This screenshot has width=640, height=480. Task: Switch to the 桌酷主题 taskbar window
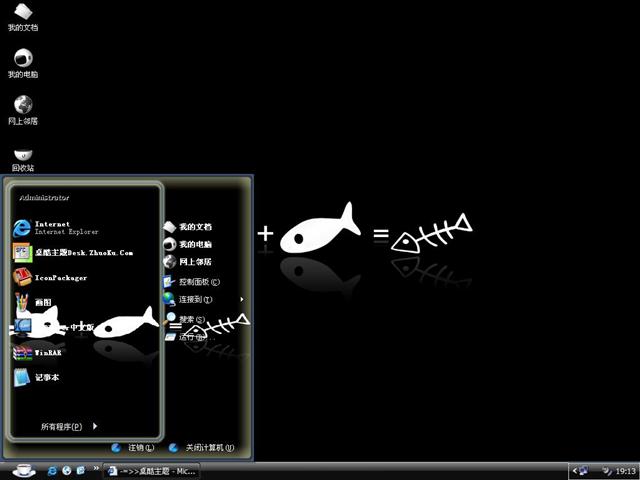pos(151,470)
